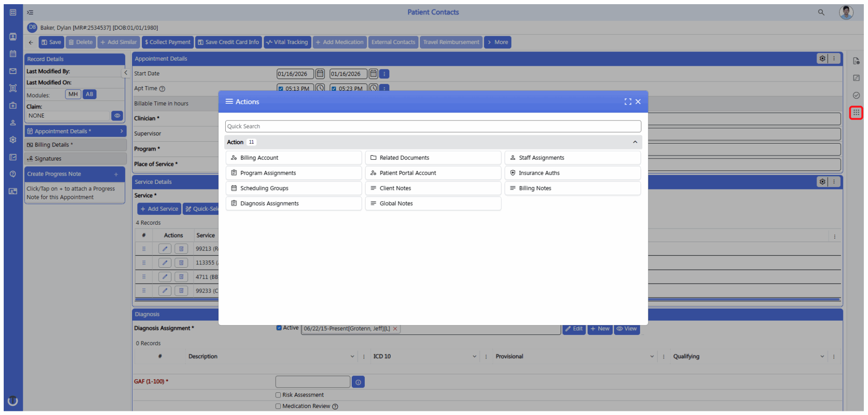
Task: Select Patient Portal Account action
Action: pyautogui.click(x=433, y=173)
